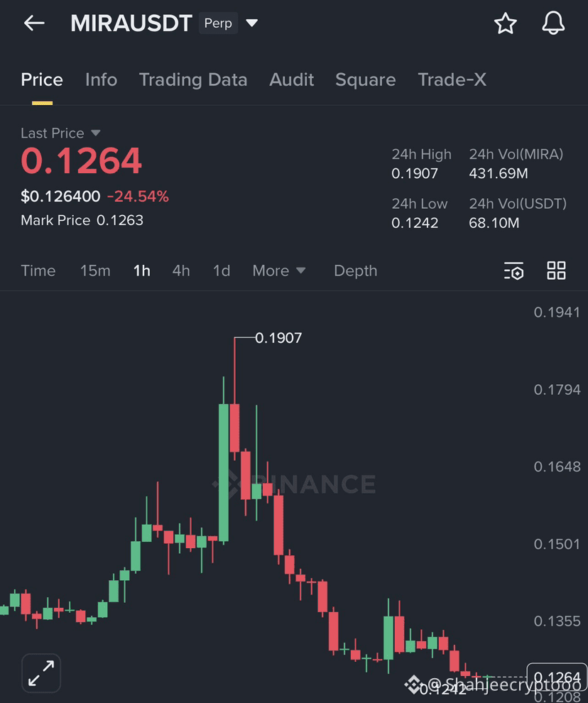Open alert settings via the bell icon

(553, 23)
